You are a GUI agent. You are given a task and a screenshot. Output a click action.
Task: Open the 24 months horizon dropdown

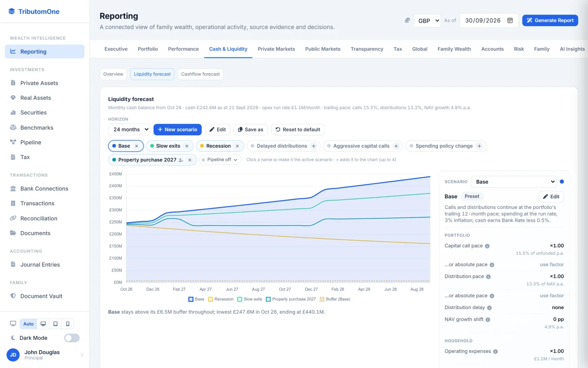tap(129, 130)
